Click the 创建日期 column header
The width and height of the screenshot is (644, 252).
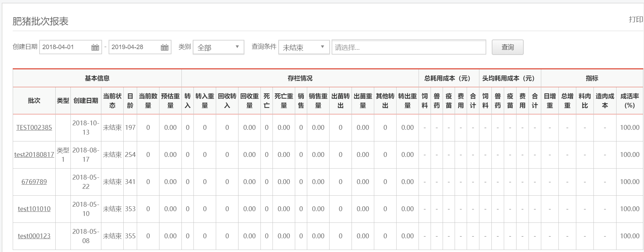86,101
